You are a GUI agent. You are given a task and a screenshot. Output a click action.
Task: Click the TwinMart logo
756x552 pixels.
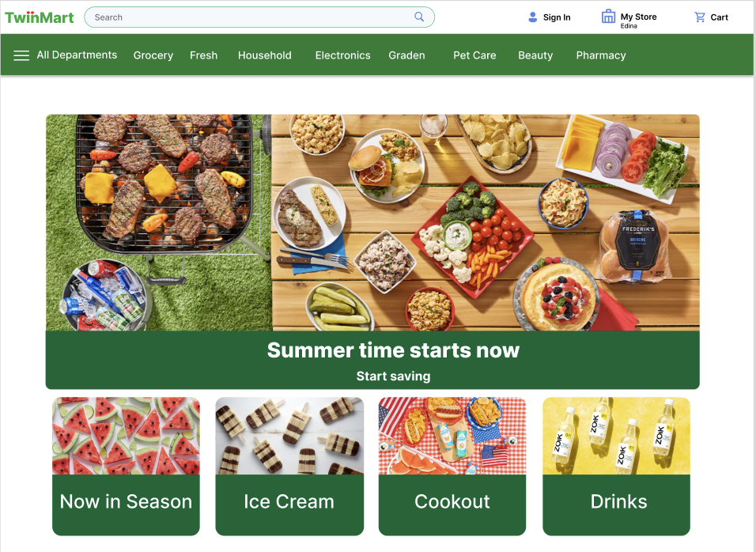point(39,17)
